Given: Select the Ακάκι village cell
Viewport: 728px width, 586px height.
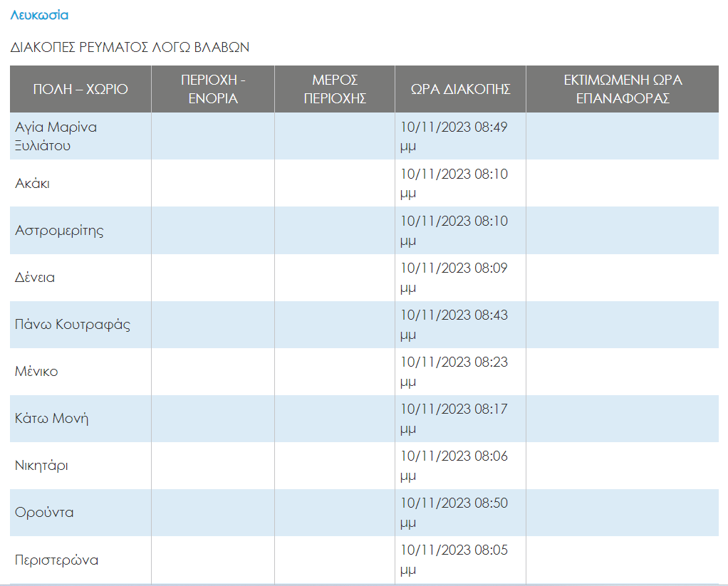Looking at the screenshot, I should 33,183.
